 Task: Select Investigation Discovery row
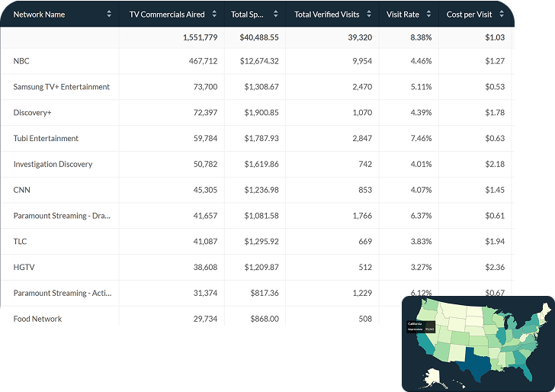point(53,164)
